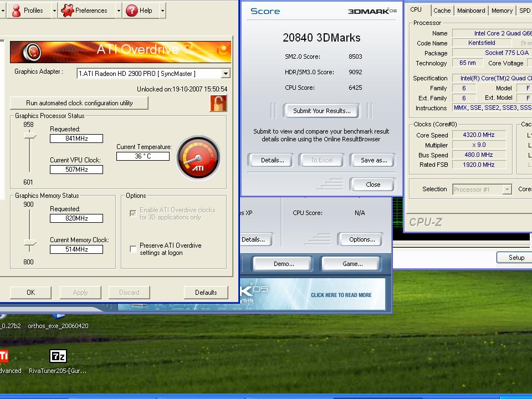Click the Save as button

(374, 160)
